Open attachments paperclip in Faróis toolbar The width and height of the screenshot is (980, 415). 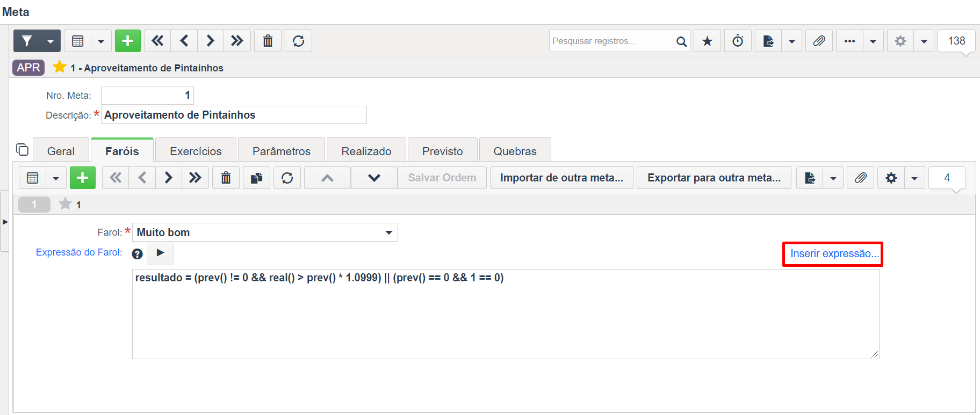coord(860,178)
